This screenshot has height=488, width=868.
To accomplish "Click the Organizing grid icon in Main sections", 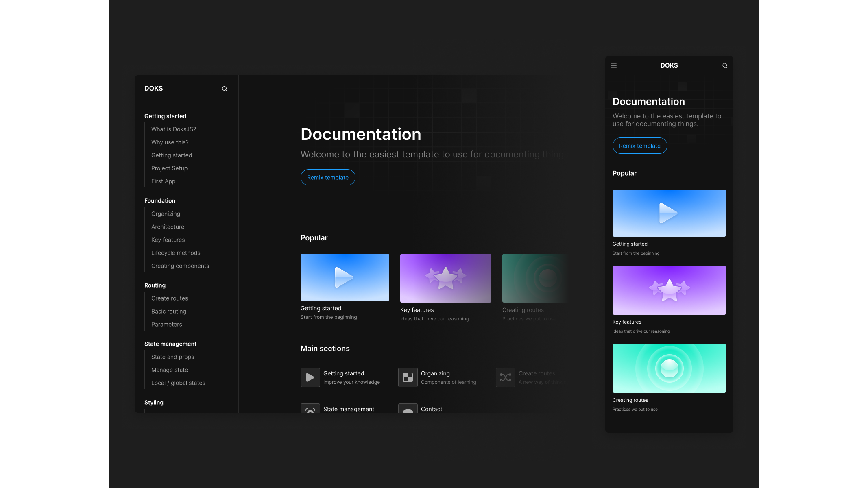I will (408, 377).
